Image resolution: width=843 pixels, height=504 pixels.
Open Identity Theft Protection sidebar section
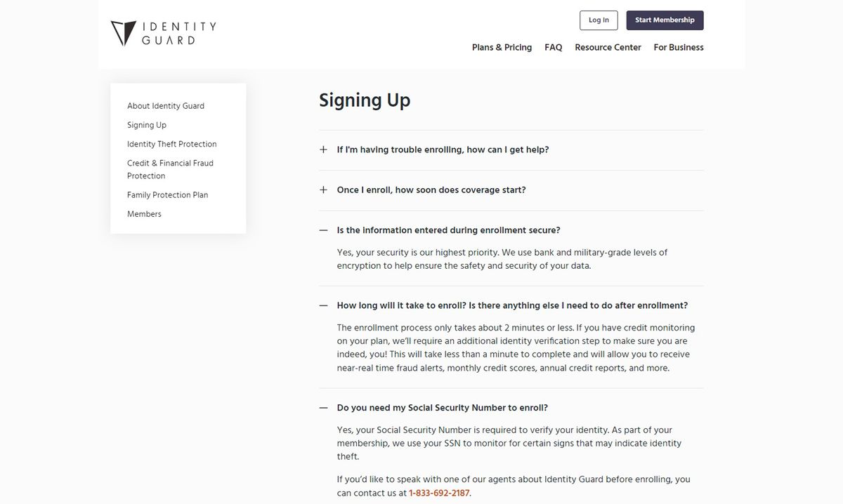[171, 144]
